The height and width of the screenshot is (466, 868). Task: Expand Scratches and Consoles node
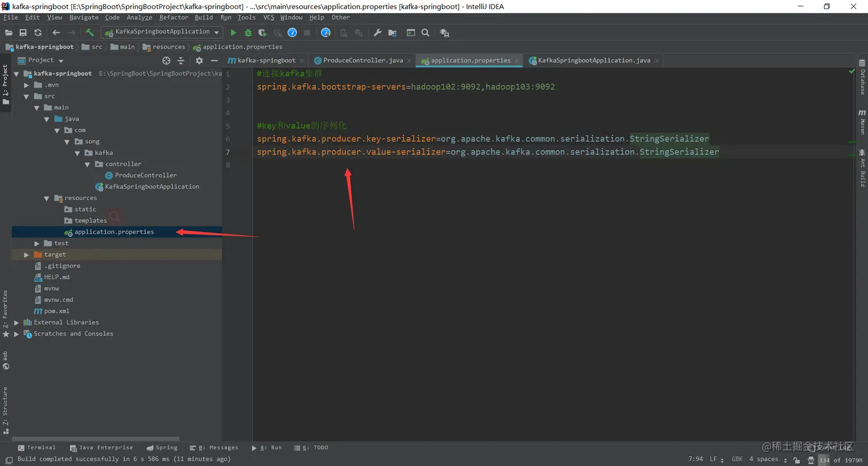(x=16, y=334)
